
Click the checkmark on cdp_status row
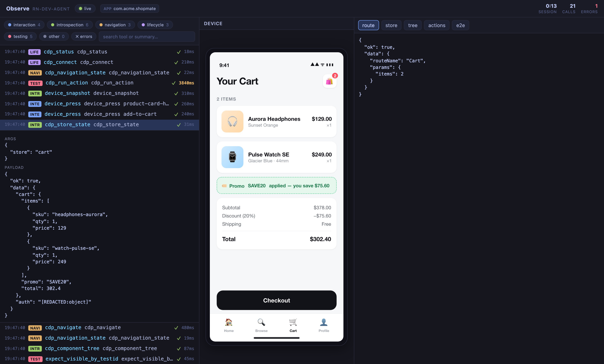click(179, 52)
